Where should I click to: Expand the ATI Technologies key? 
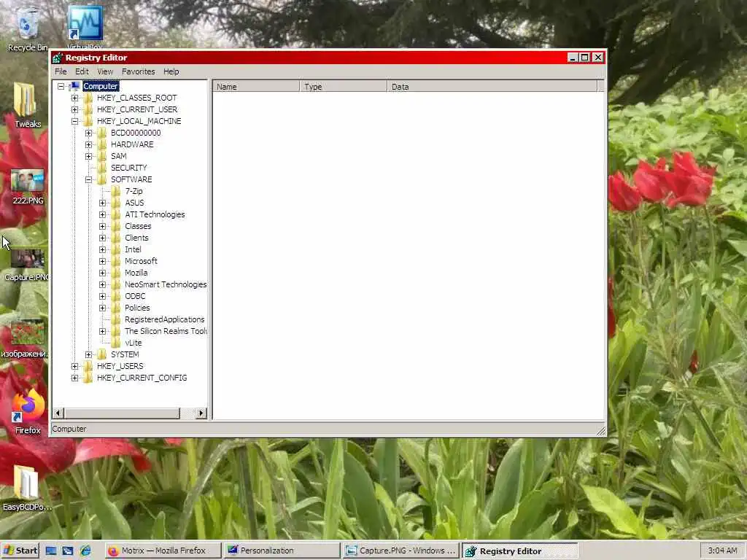[102, 215]
